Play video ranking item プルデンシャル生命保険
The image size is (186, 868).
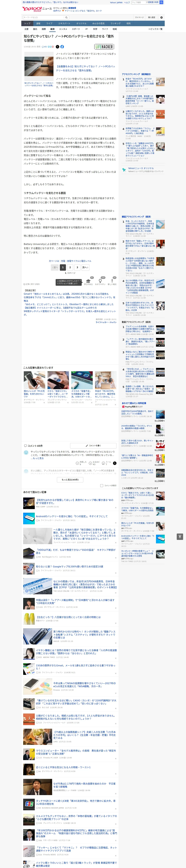(160, 330)
